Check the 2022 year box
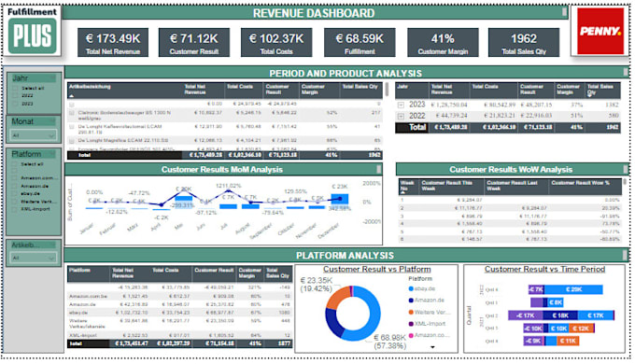 pos(15,95)
